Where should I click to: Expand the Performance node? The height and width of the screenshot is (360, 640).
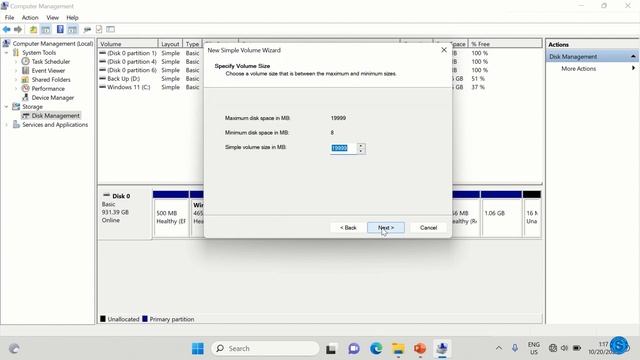[x=16, y=88]
